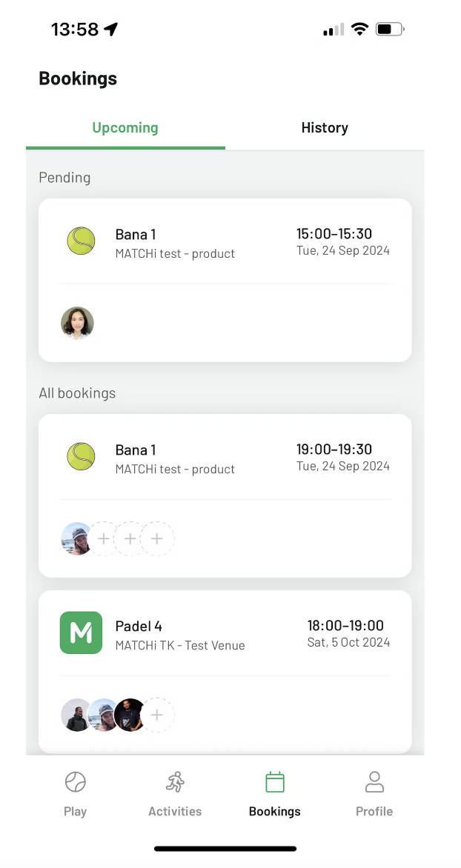Image resolution: width=461 pixels, height=868 pixels.
Task: Tap the 18:00–19:00 time on Padel 4
Action: [x=345, y=626]
